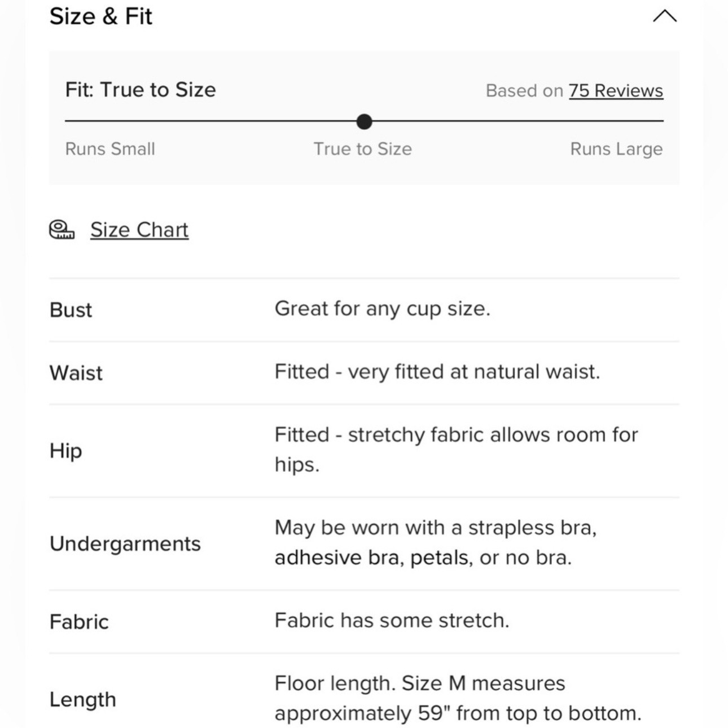Image resolution: width=728 pixels, height=728 pixels.
Task: Select the Length row label
Action: tap(83, 699)
